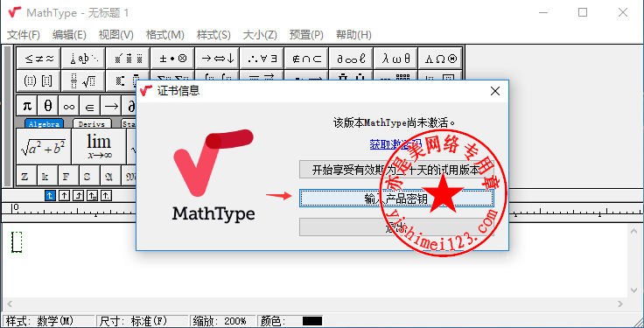Open the logical symbols palette (∴∀∃)

click(x=262, y=58)
